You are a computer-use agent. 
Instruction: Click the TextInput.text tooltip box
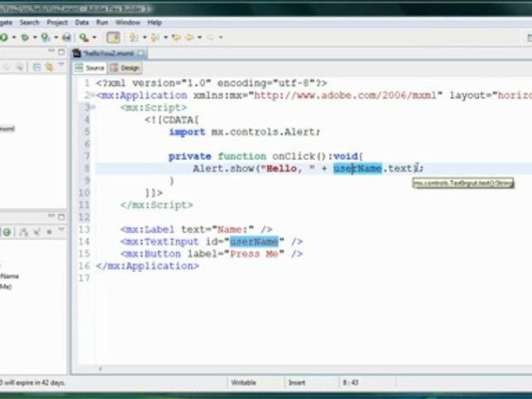tap(463, 183)
